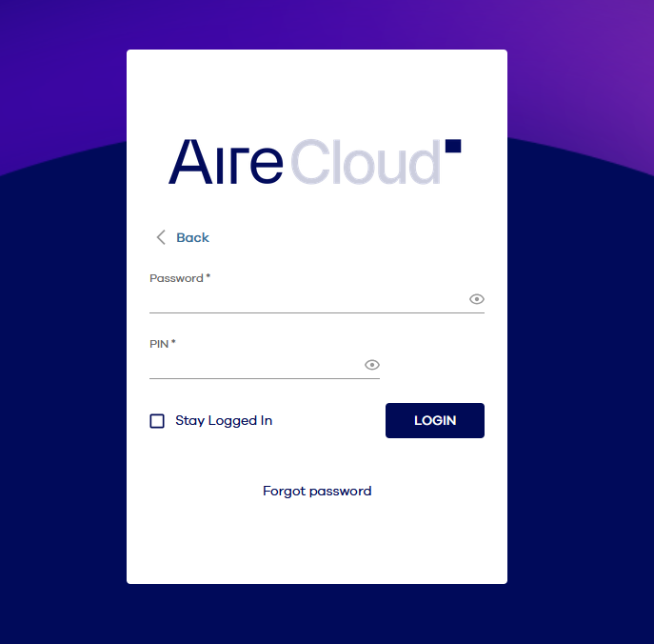Click the navy background below the login card
The width and height of the screenshot is (654, 644).
pos(316,614)
